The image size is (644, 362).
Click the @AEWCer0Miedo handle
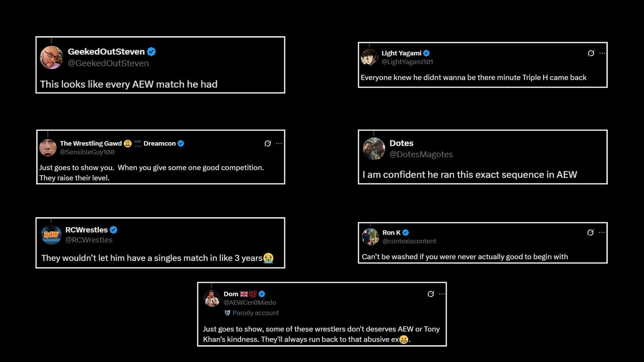coord(250,303)
